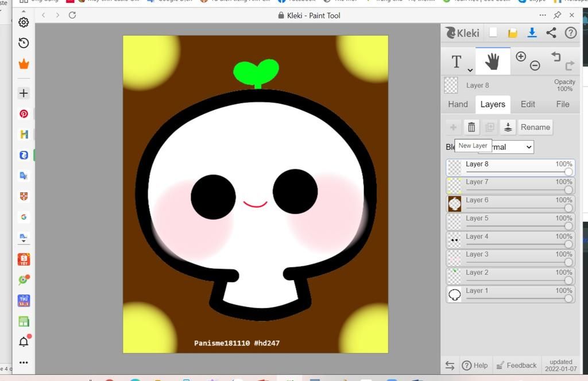Viewport: 588px width, 381px height.
Task: Select the Text tool
Action: click(x=457, y=61)
